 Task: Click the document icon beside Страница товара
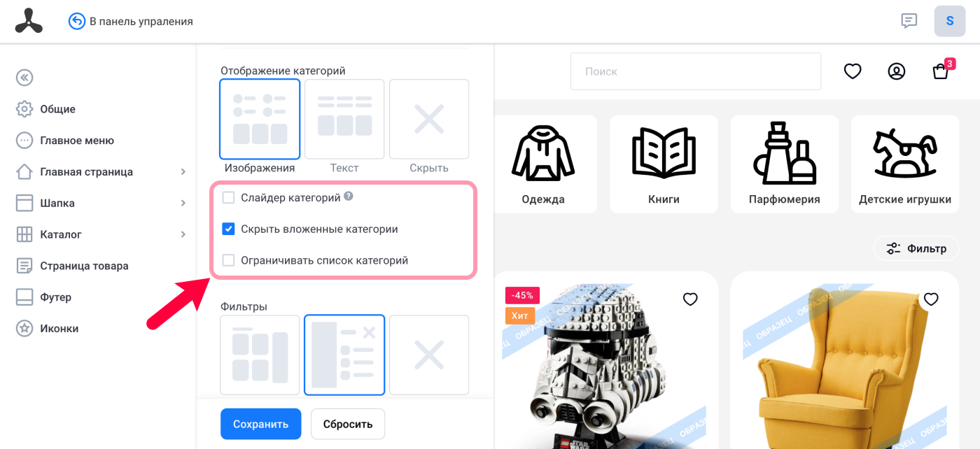click(x=24, y=266)
